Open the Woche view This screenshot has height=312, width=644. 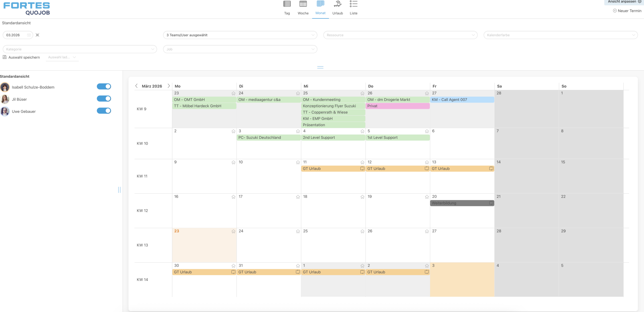[x=303, y=7]
